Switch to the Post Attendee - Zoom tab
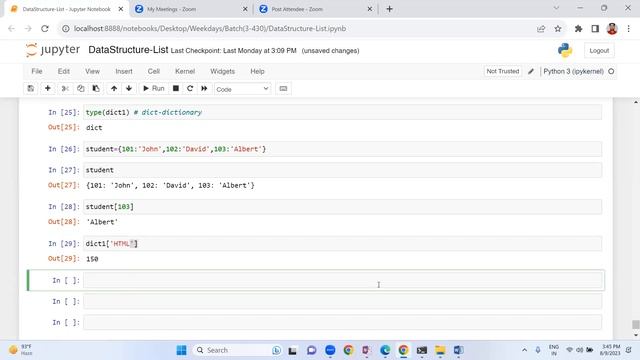This screenshot has height=360, width=640. (316, 9)
